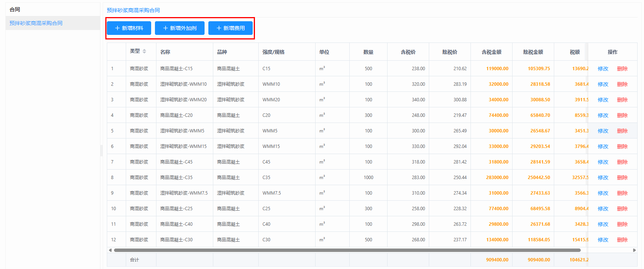Delete the 商品混凝土-C35 row
Viewport: 644px width, 269px height.
tap(622, 178)
